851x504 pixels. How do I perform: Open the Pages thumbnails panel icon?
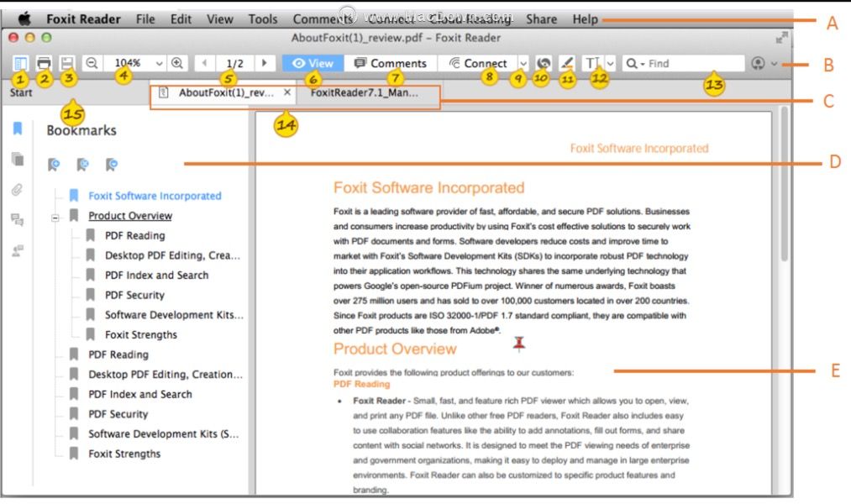pos(18,159)
